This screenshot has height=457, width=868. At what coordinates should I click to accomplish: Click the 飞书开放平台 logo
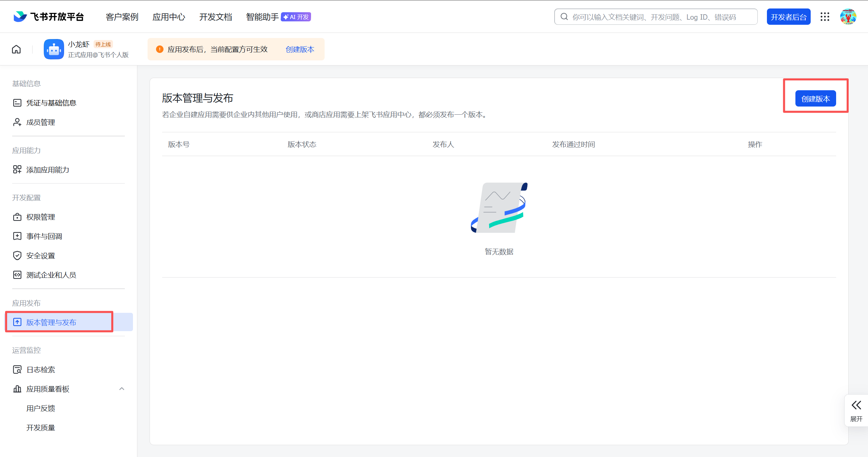(x=49, y=17)
